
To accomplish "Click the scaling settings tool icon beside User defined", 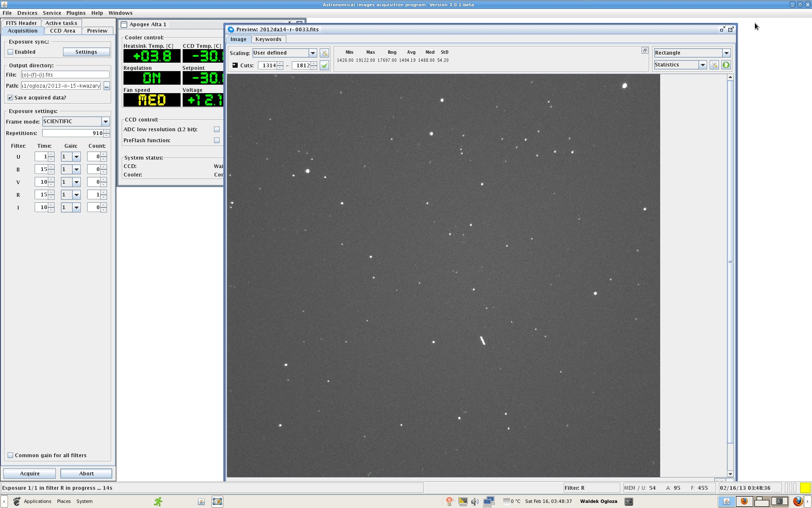I will point(324,53).
